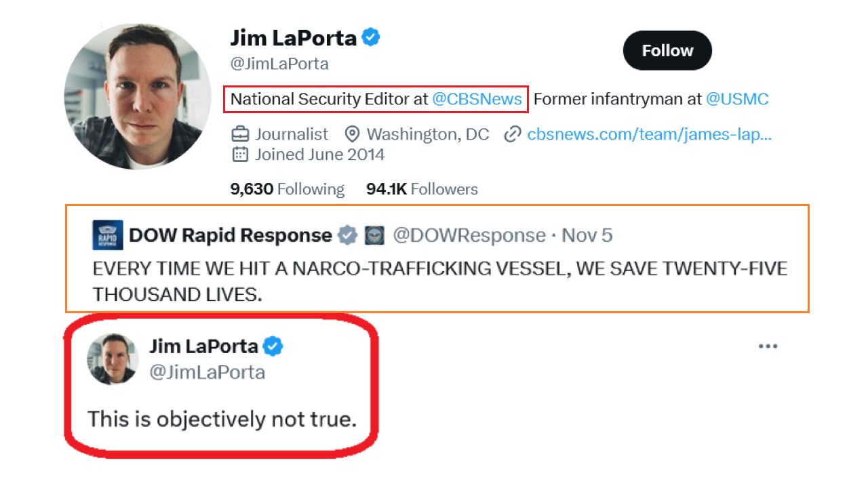Viewport: 868px width, 488px height.
Task: Visit the cbsnews.com/team profile link
Action: point(649,134)
